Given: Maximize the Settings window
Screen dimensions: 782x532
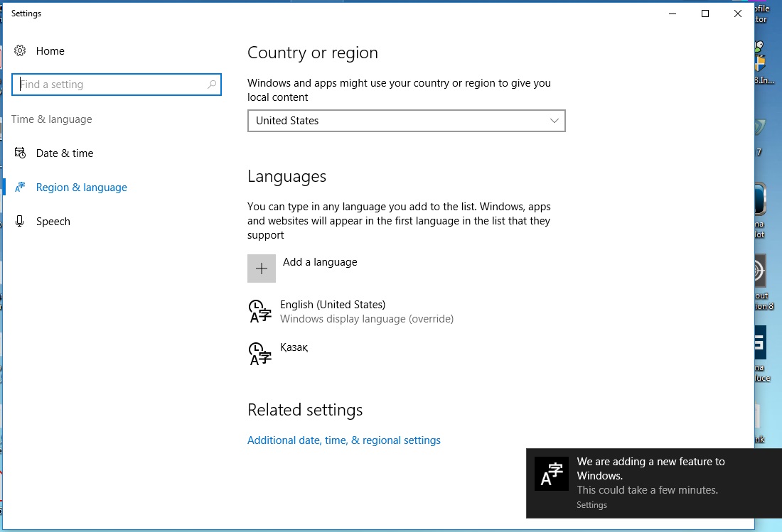Looking at the screenshot, I should 705,13.
